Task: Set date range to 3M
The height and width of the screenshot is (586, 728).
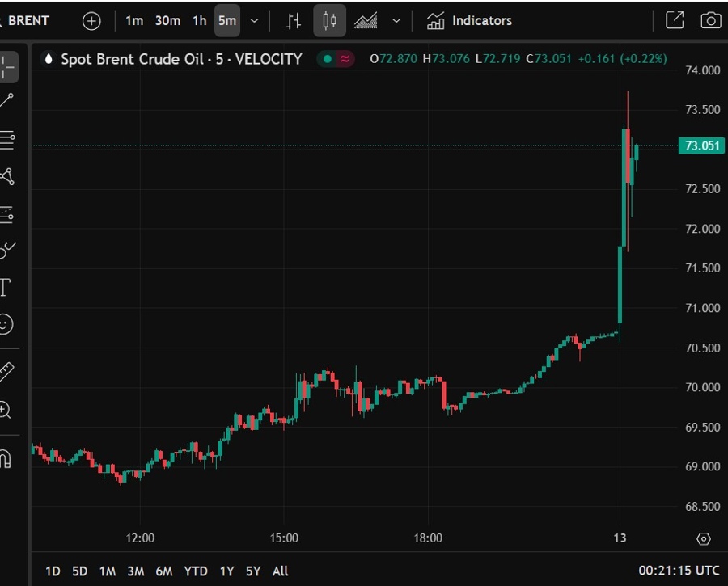Action: coord(136,571)
